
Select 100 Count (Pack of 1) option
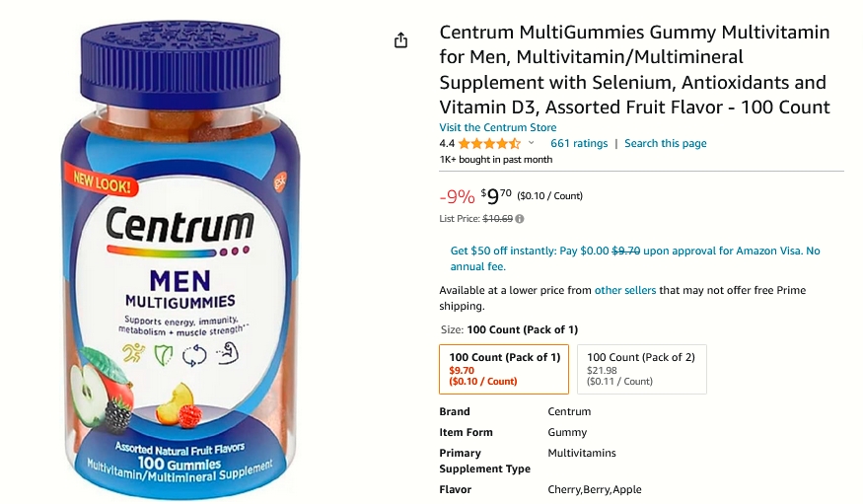click(504, 369)
